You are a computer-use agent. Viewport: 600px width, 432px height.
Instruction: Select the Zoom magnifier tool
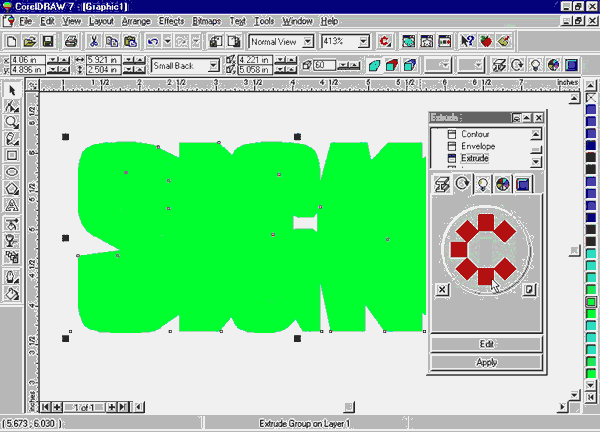coord(12,123)
